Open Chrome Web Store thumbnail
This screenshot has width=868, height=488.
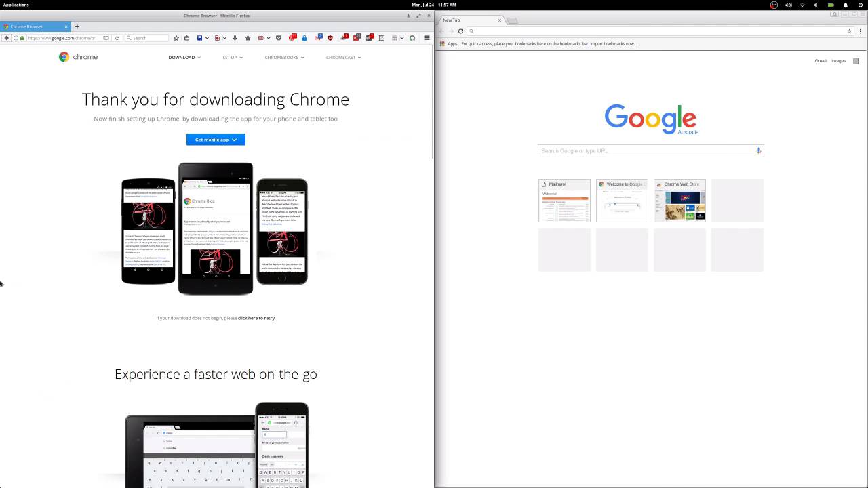[x=679, y=201]
